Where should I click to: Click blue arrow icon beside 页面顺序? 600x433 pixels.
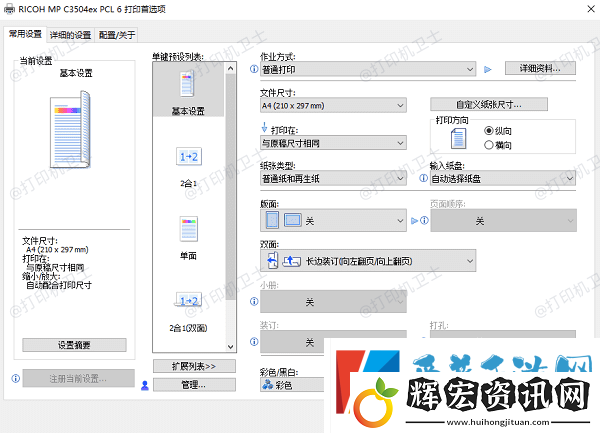(414, 221)
